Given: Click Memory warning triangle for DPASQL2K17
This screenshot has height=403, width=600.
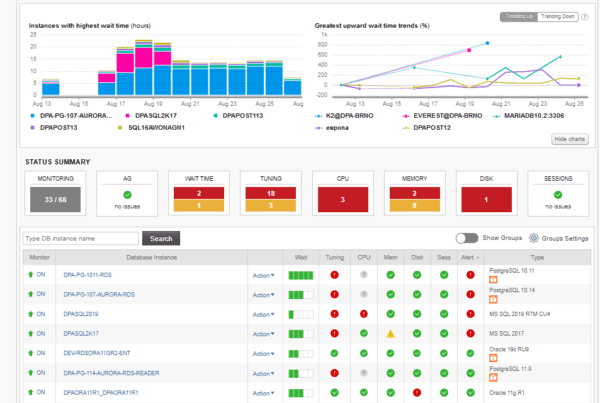Looking at the screenshot, I should pyautogui.click(x=390, y=334).
